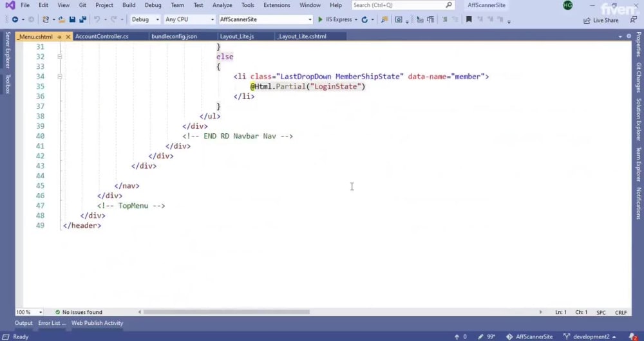Image resolution: width=644 pixels, height=341 pixels.
Task: Open the Edit menu
Action: tap(43, 5)
